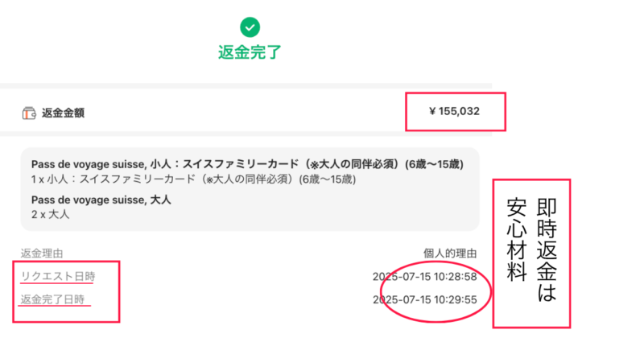The width and height of the screenshot is (644, 338).
Task: Select the 返金金額 label
Action: click(64, 113)
